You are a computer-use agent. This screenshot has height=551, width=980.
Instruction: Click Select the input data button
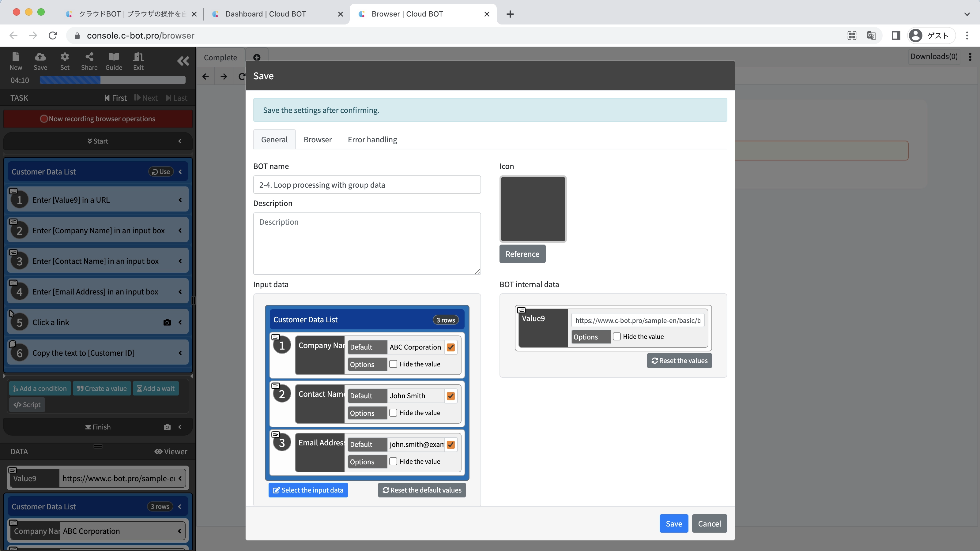click(x=308, y=490)
